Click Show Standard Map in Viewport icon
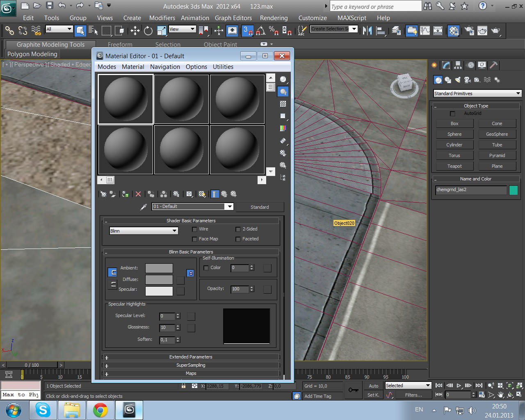Viewport: 525px width, 420px height. click(202, 194)
